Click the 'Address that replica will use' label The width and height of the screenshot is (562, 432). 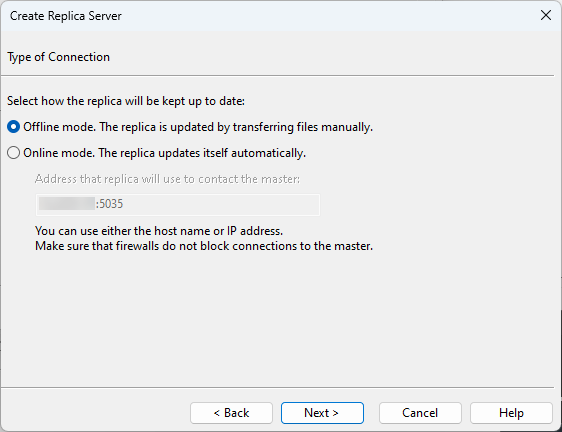tap(167, 179)
